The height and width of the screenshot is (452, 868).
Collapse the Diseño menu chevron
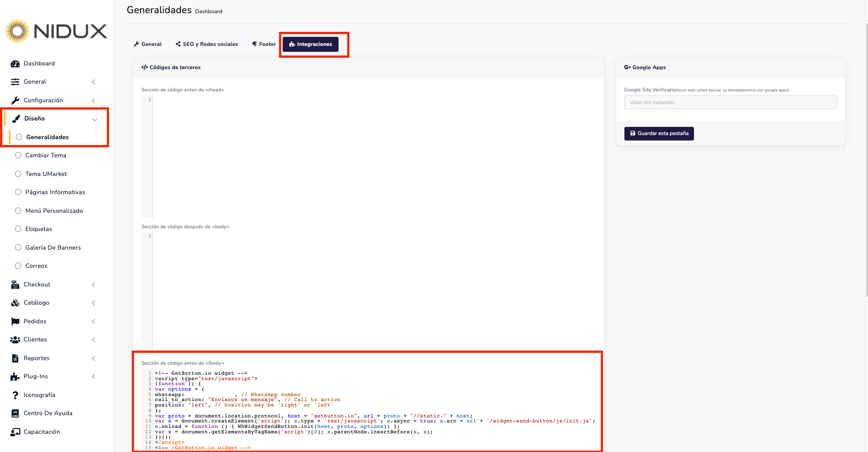95,120
